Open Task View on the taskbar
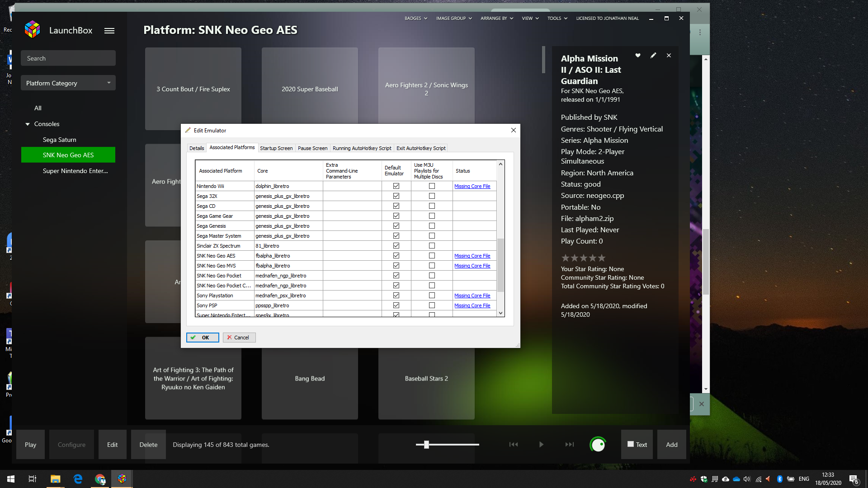Screen dimensions: 868x488 coord(33,479)
